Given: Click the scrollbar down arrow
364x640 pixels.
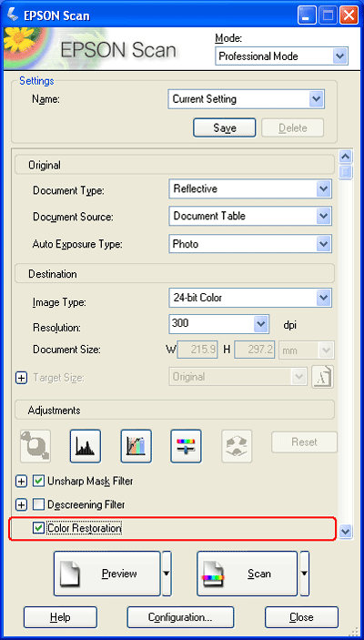Looking at the screenshot, I should (346, 531).
